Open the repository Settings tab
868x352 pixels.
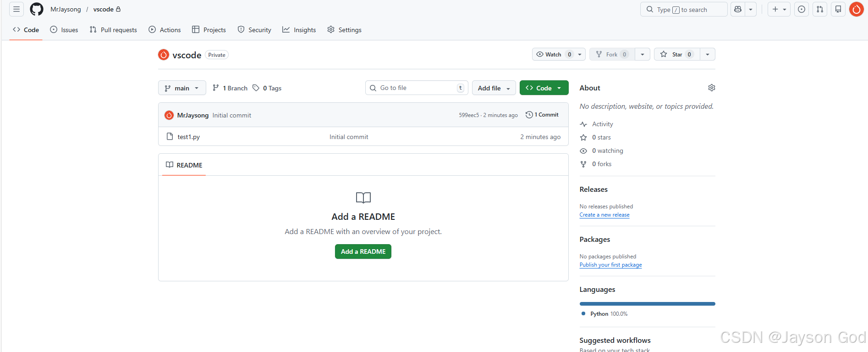345,30
